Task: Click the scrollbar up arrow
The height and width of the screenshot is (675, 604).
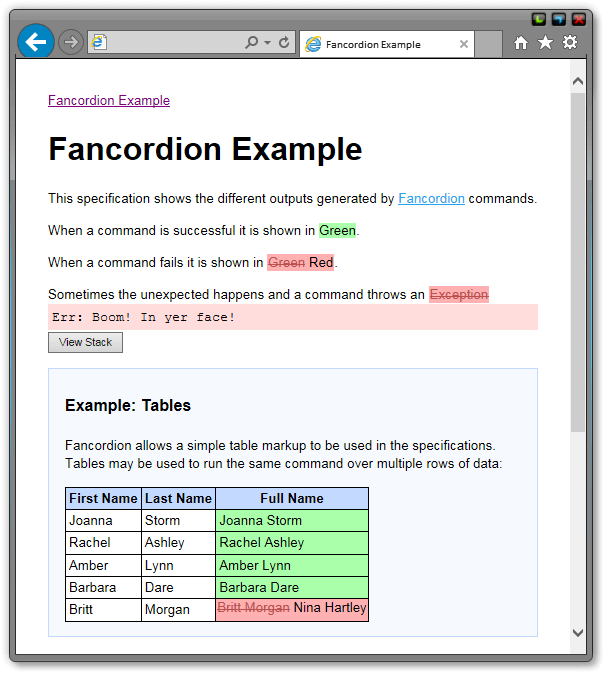Action: (578, 81)
